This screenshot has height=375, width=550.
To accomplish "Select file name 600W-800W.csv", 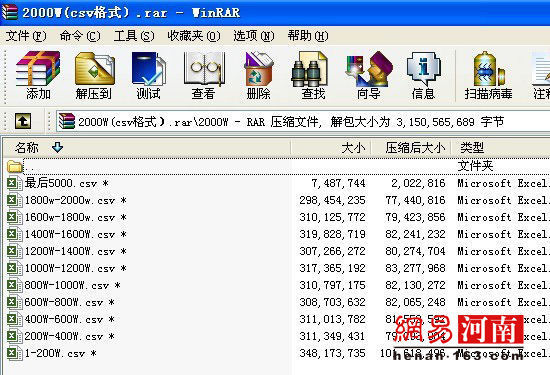I will click(69, 302).
